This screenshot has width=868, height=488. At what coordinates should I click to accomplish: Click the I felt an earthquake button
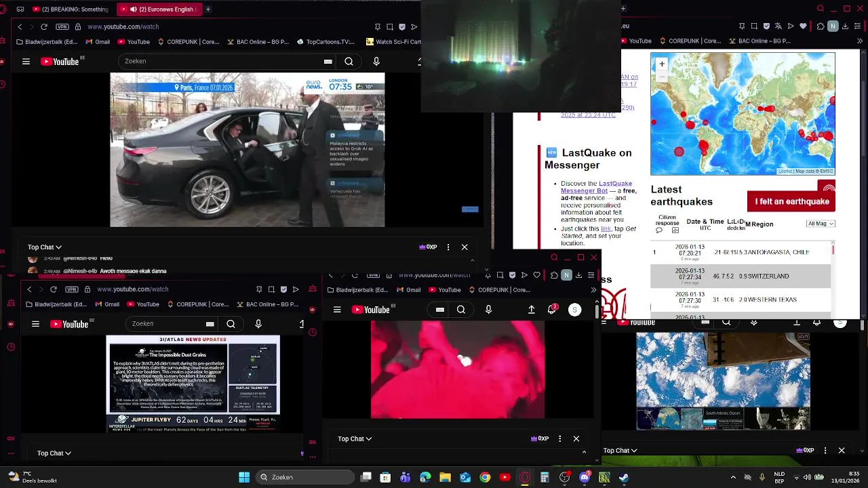pos(791,201)
